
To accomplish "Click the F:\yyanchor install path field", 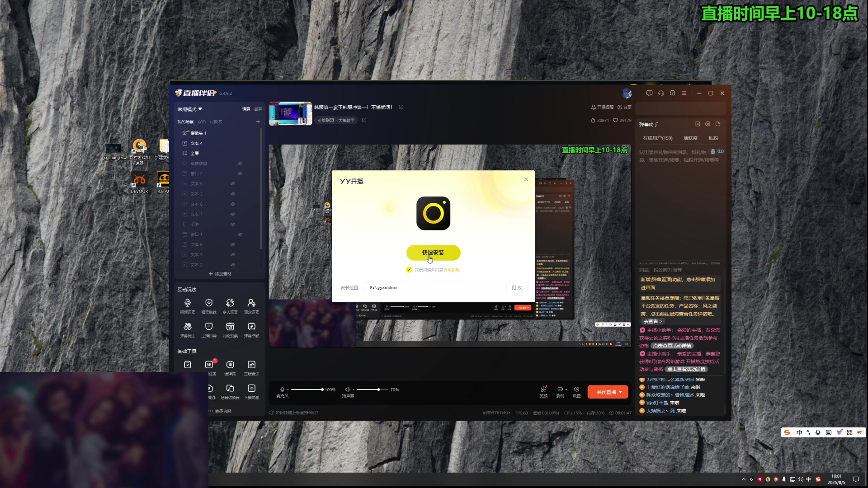I will click(x=435, y=288).
